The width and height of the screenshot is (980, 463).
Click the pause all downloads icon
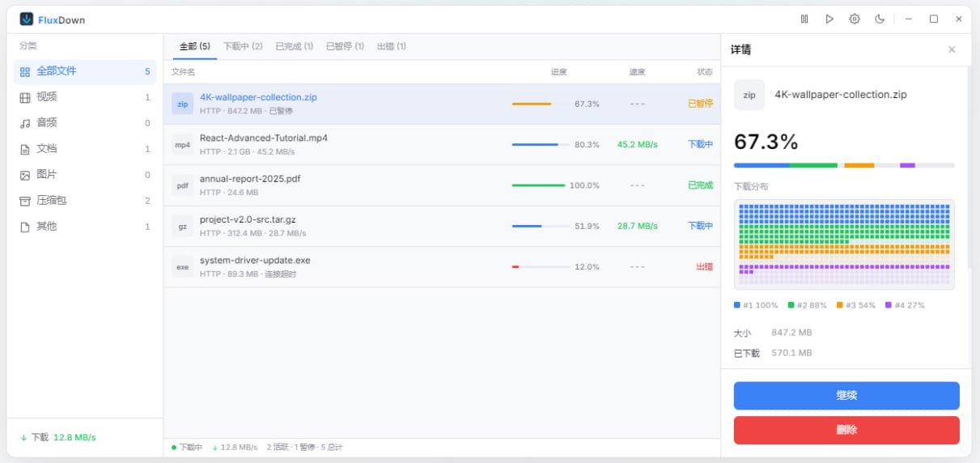coord(804,19)
